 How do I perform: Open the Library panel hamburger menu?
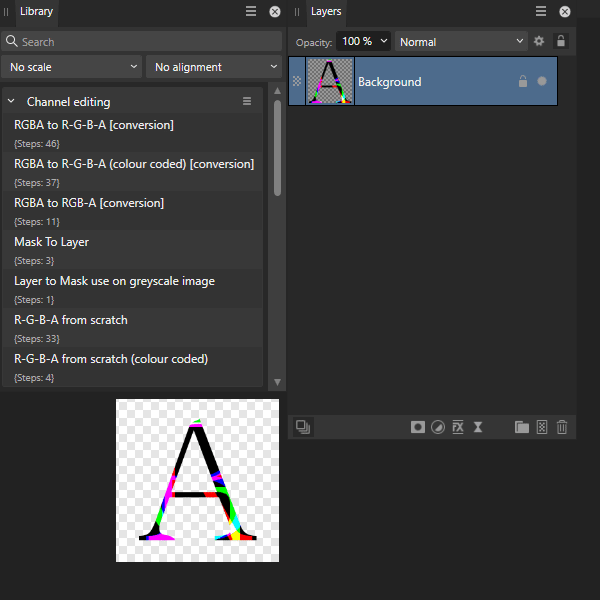coord(251,11)
